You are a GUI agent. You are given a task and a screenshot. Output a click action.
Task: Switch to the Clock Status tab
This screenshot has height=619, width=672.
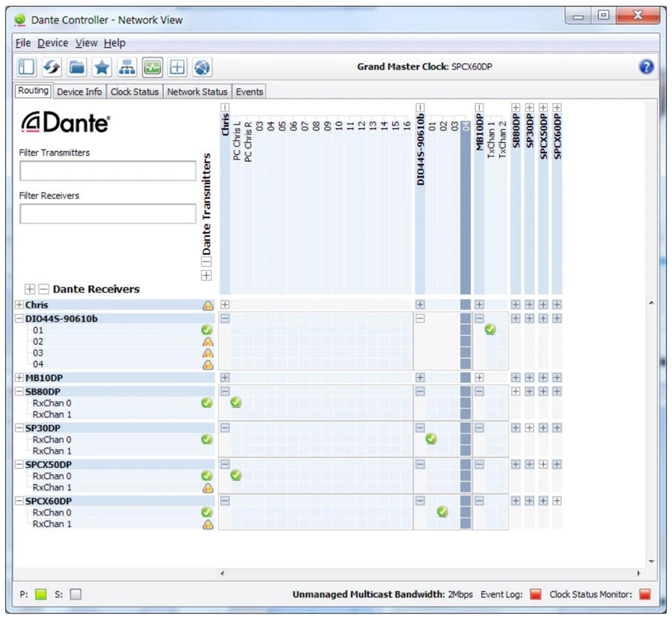pos(135,91)
